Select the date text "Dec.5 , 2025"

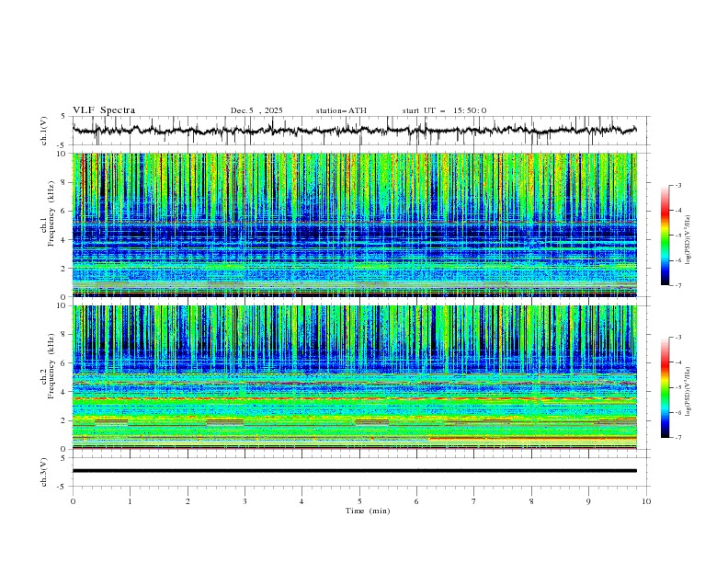coord(256,110)
